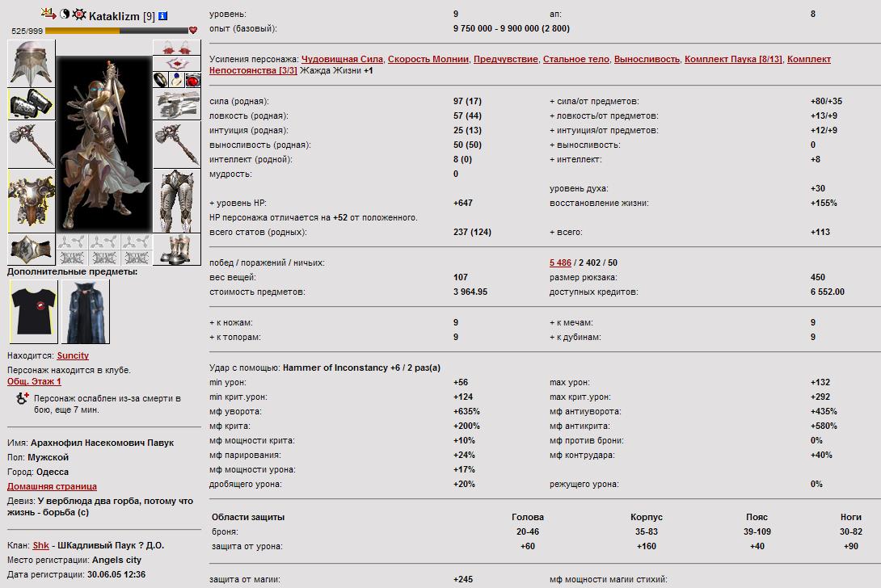Click the belt equipment slot
The image size is (881, 588).
pos(32,250)
